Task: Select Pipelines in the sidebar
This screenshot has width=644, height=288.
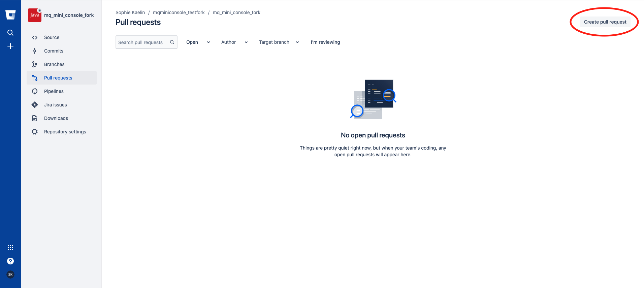Action: pyautogui.click(x=54, y=91)
